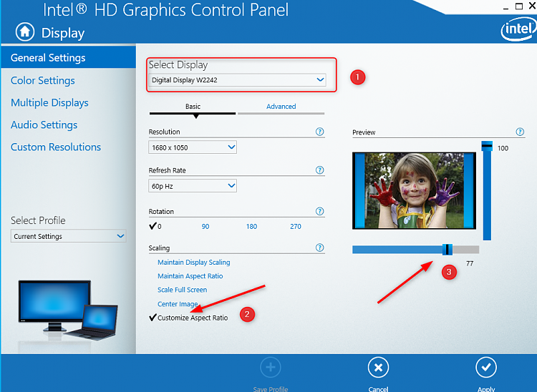Open the Refresh Rate 60p Hz dropdown
Screen dimensions: 537x392
193,186
